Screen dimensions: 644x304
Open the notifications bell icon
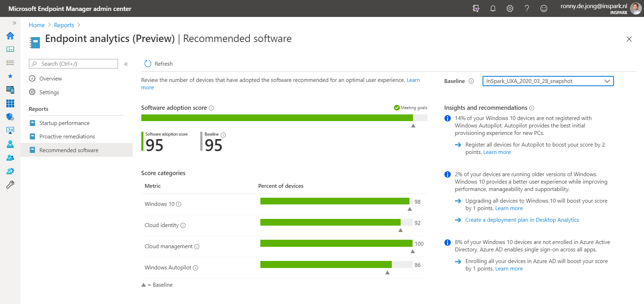click(493, 8)
